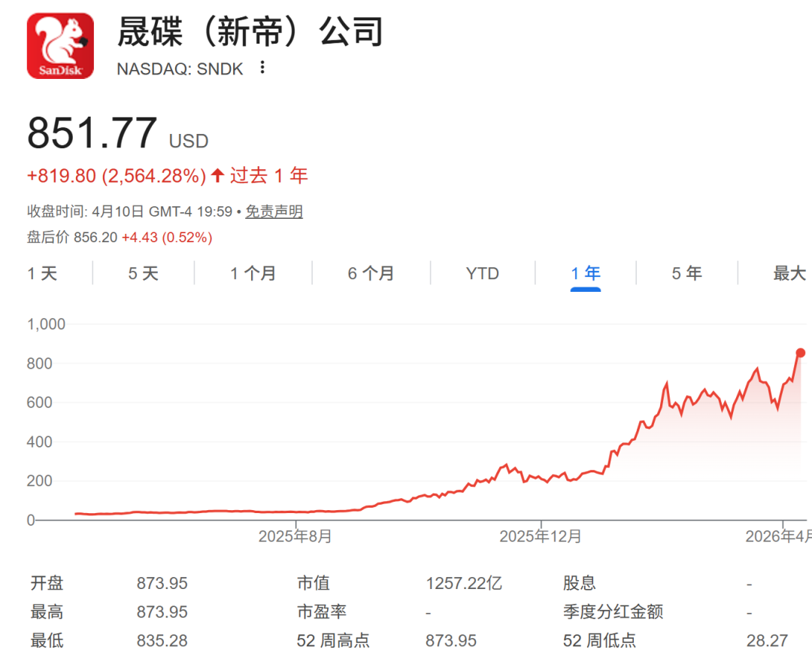Select the currently active 1年 tab
Screen dimensions: 812x659
coord(585,273)
